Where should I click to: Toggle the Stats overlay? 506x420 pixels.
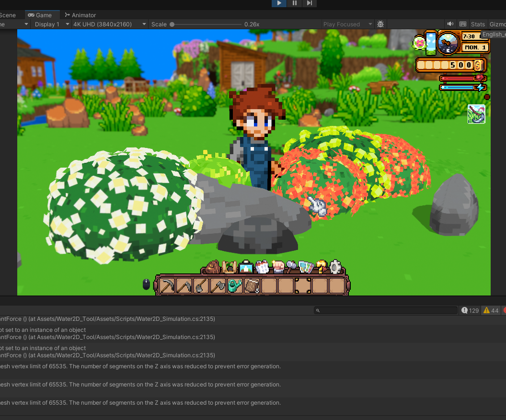click(x=478, y=24)
